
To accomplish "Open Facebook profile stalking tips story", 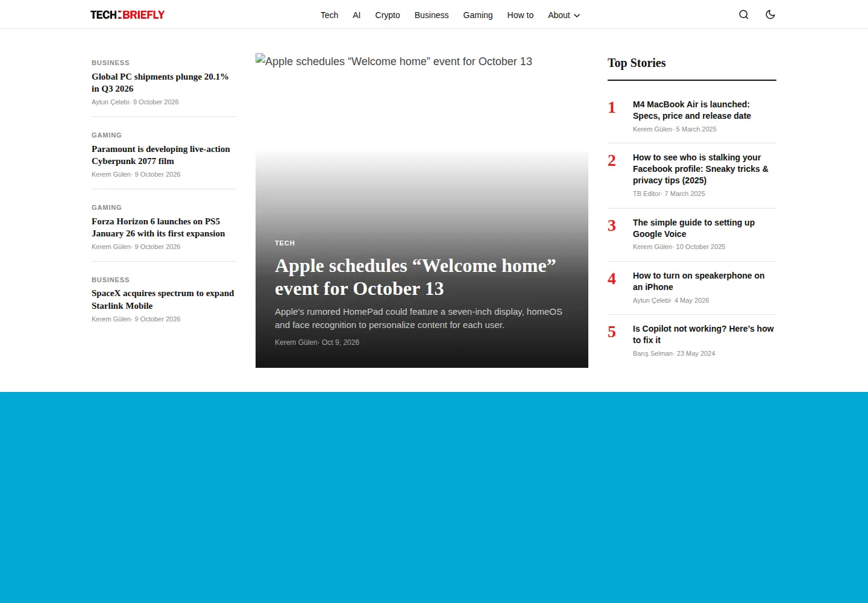I will coord(700,169).
